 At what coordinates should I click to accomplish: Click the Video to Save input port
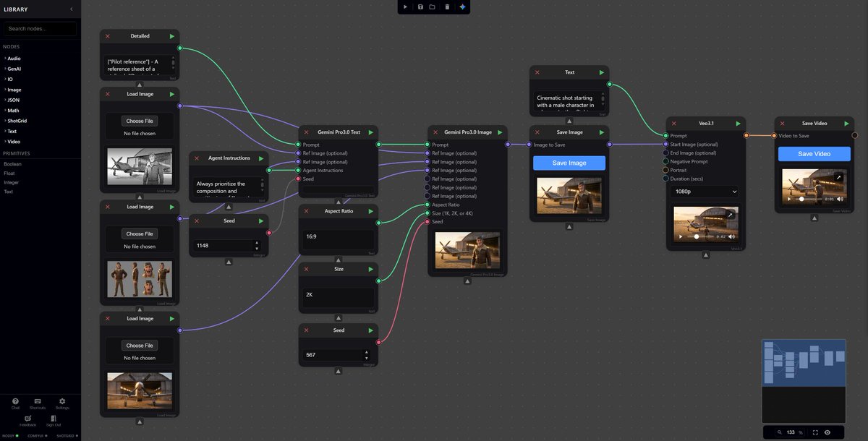[774, 136]
